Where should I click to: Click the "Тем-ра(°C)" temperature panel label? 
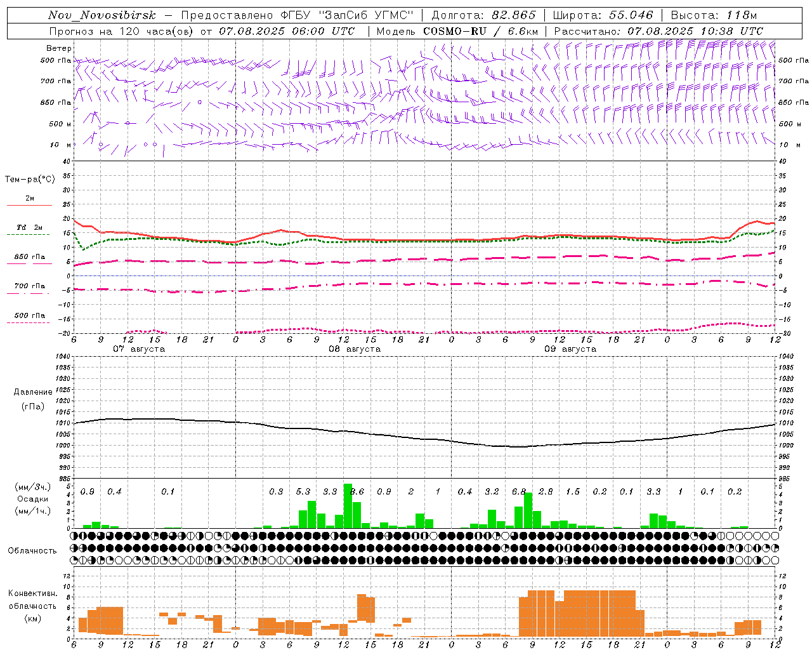coord(30,180)
